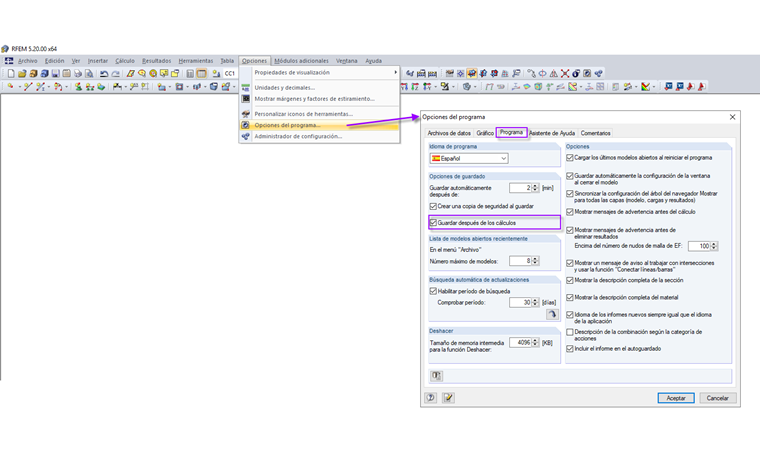
Task: Click the CC1 load case field in toolbar
Action: pos(230,74)
